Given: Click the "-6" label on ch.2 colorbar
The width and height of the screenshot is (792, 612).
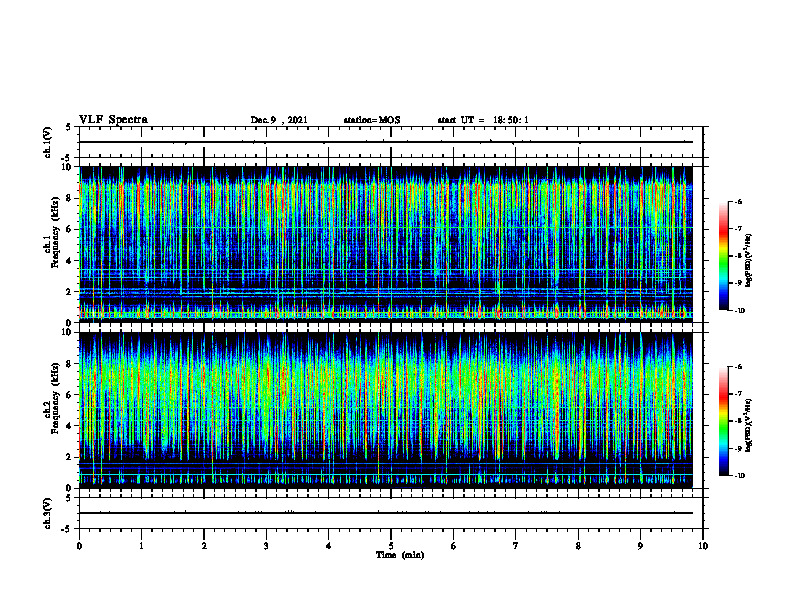Looking at the screenshot, I should 738,367.
